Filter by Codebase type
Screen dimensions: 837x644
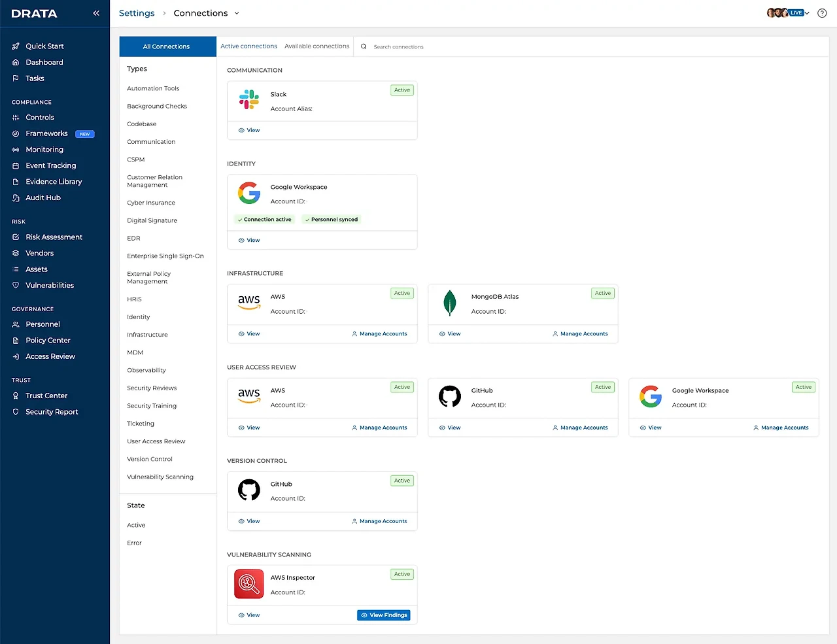pos(142,124)
